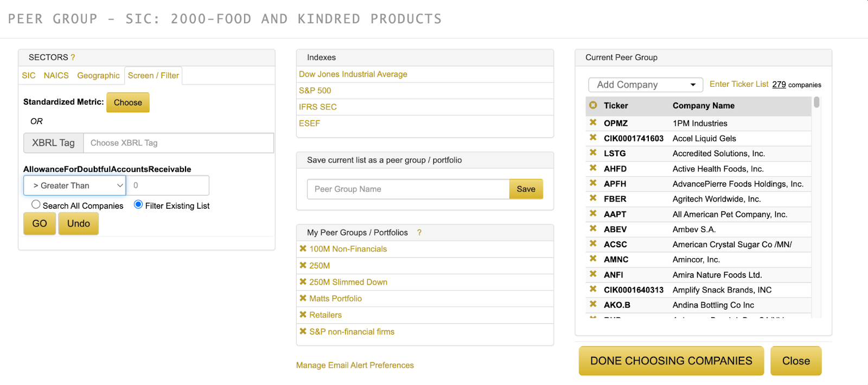Open the Greater Than comparison dropdown
This screenshot has height=385, width=868.
(75, 185)
